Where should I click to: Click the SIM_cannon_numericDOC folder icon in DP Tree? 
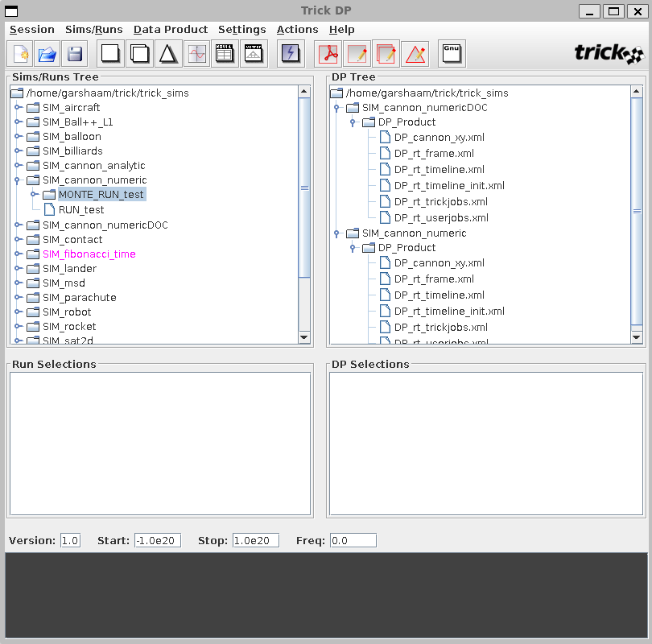click(353, 108)
